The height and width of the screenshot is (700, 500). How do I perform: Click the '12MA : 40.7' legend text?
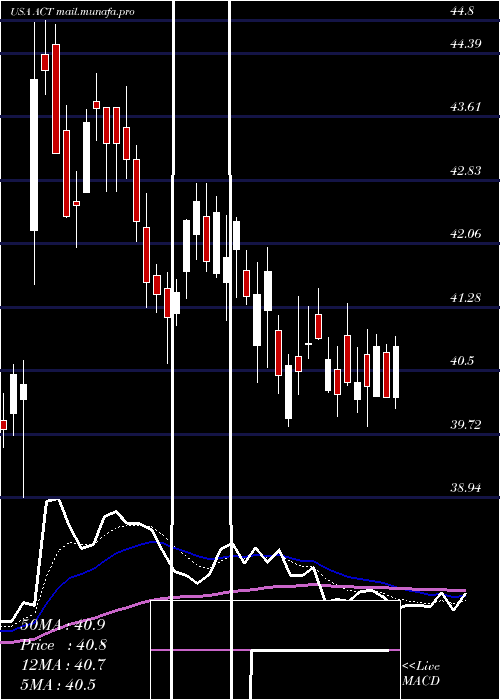point(63,665)
